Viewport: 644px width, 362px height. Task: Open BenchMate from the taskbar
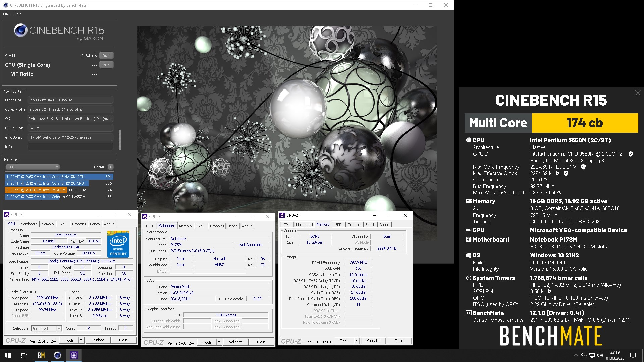pyautogui.click(x=41, y=355)
